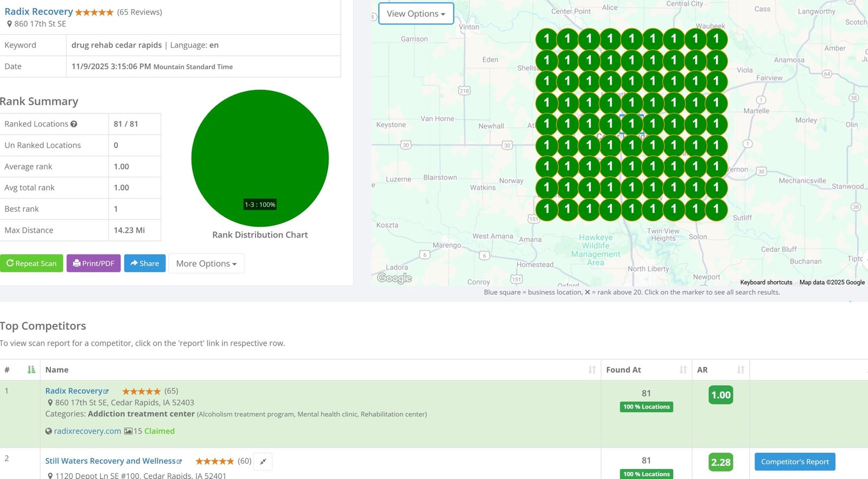Click the sort icon in the # column
The height and width of the screenshot is (479, 868).
click(31, 370)
